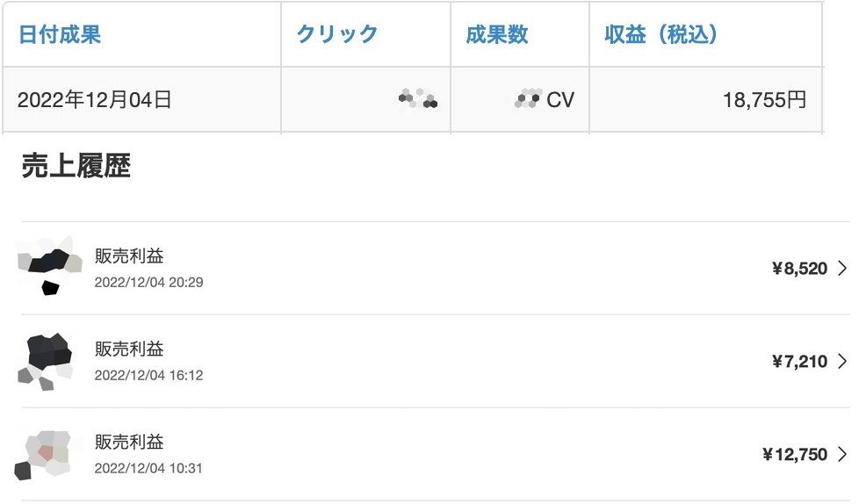Open the 販売利益 entry dated 2022/12/04 16:12

coord(436,361)
